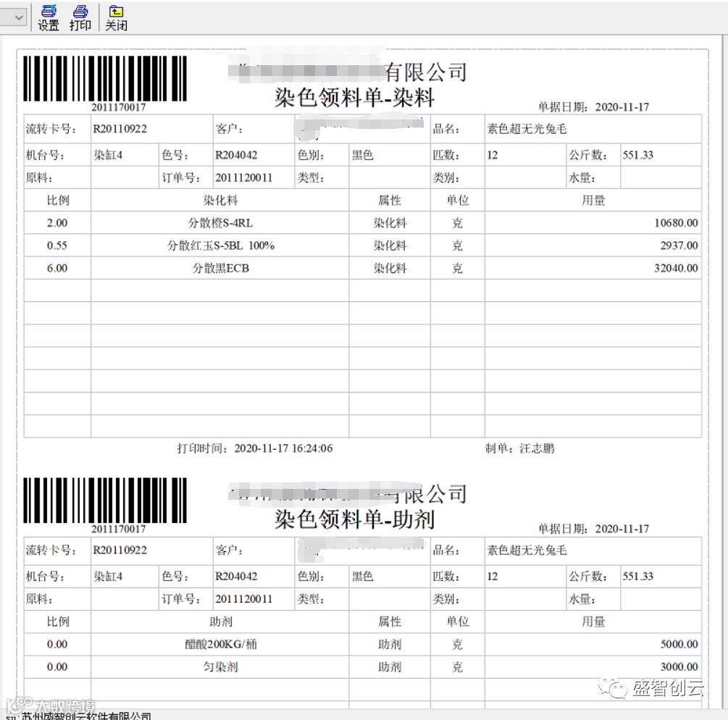Click the barcode on the 染料 form
The width and height of the screenshot is (728, 720).
(x=105, y=78)
